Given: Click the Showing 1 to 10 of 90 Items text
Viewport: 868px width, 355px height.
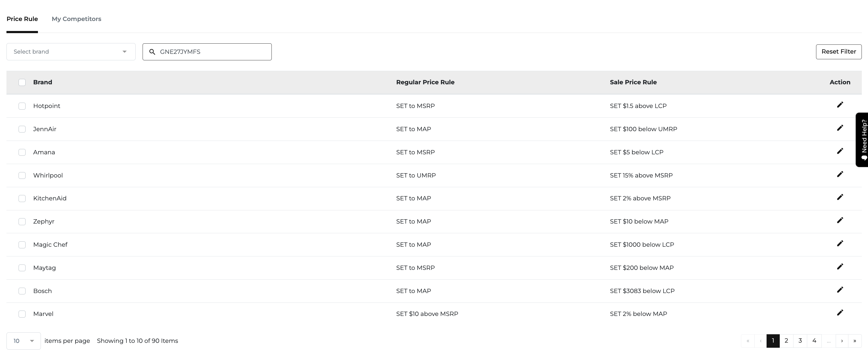Looking at the screenshot, I should point(137,341).
